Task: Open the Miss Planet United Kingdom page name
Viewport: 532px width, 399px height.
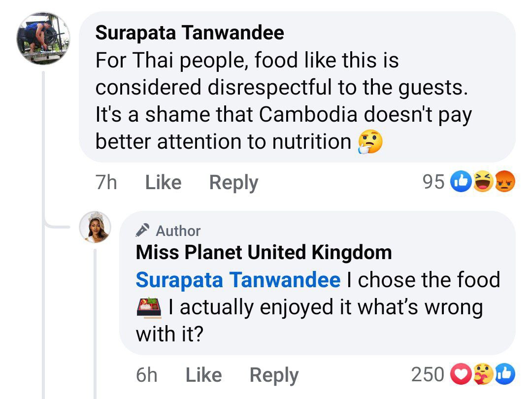Action: (264, 253)
